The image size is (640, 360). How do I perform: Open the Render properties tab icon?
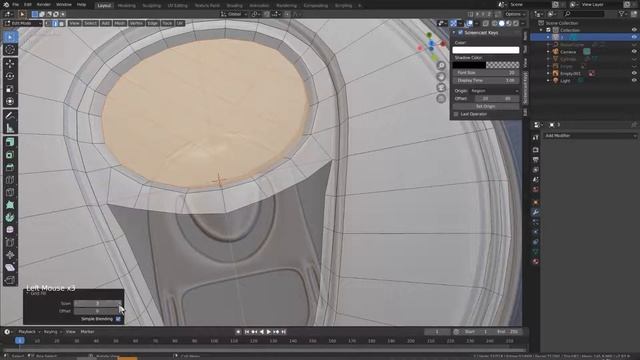(x=536, y=150)
